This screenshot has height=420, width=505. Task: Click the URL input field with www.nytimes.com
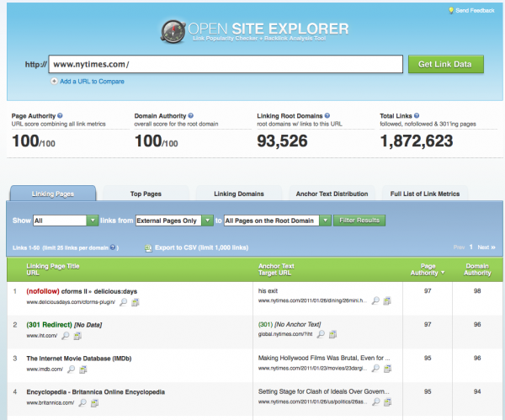[x=224, y=64]
